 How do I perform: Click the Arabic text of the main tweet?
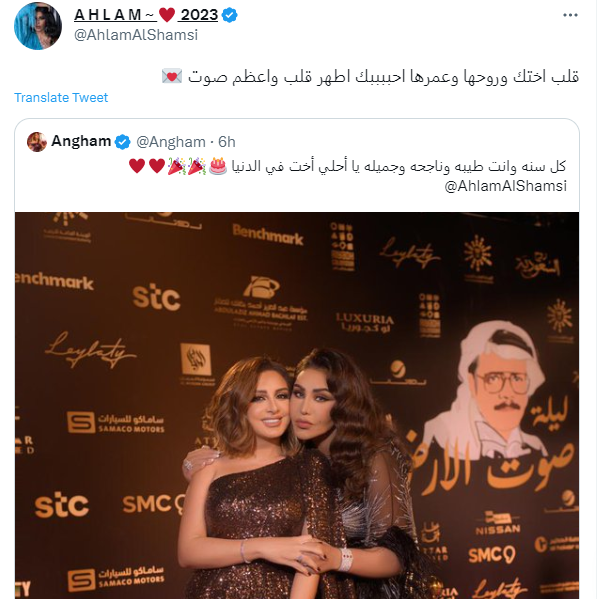383,76
